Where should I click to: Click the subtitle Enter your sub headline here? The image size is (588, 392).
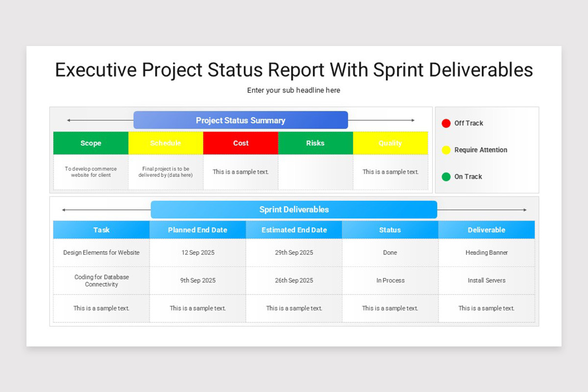[294, 90]
